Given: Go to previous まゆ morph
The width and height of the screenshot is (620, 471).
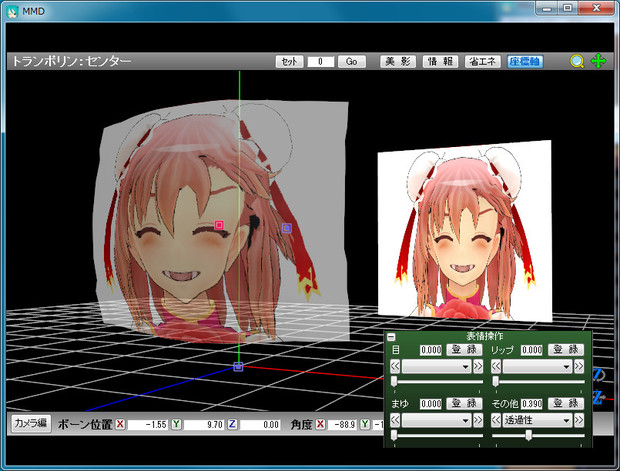Looking at the screenshot, I should click(395, 420).
